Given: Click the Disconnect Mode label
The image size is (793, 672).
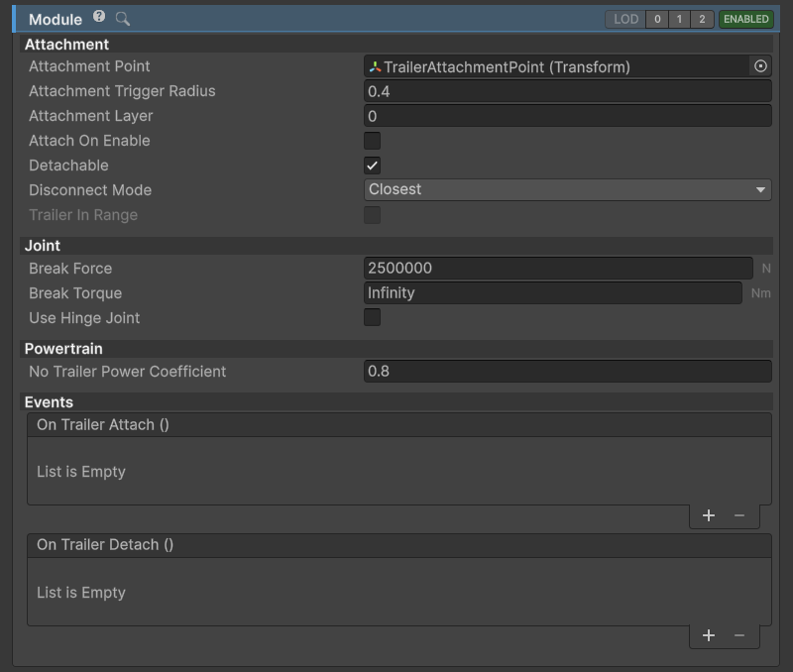Looking at the screenshot, I should [90, 190].
